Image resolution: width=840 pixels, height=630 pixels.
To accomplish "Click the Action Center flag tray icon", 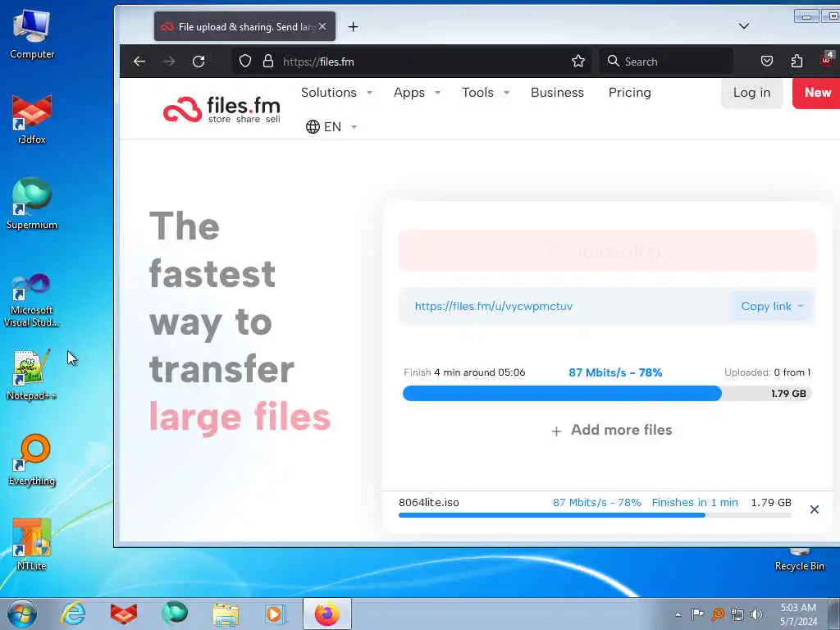I will click(x=697, y=614).
